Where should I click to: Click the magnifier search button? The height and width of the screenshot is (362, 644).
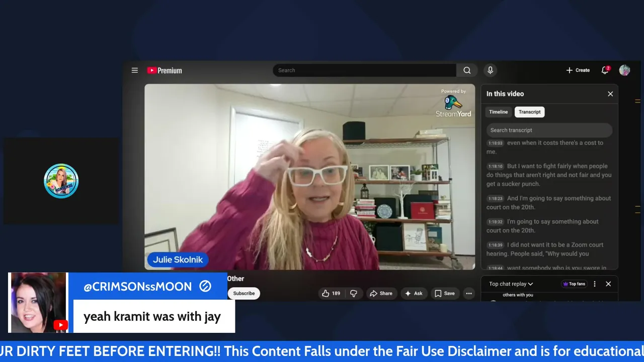point(467,70)
